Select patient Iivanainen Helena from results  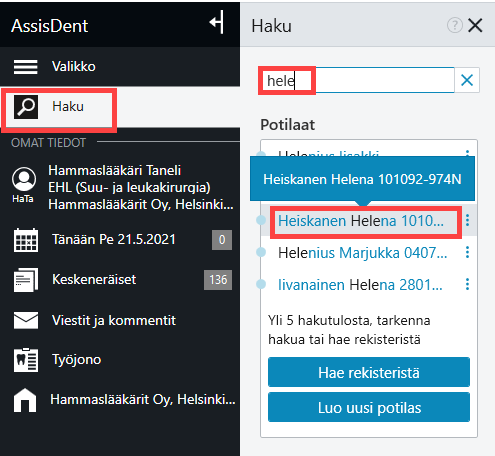coord(360,285)
